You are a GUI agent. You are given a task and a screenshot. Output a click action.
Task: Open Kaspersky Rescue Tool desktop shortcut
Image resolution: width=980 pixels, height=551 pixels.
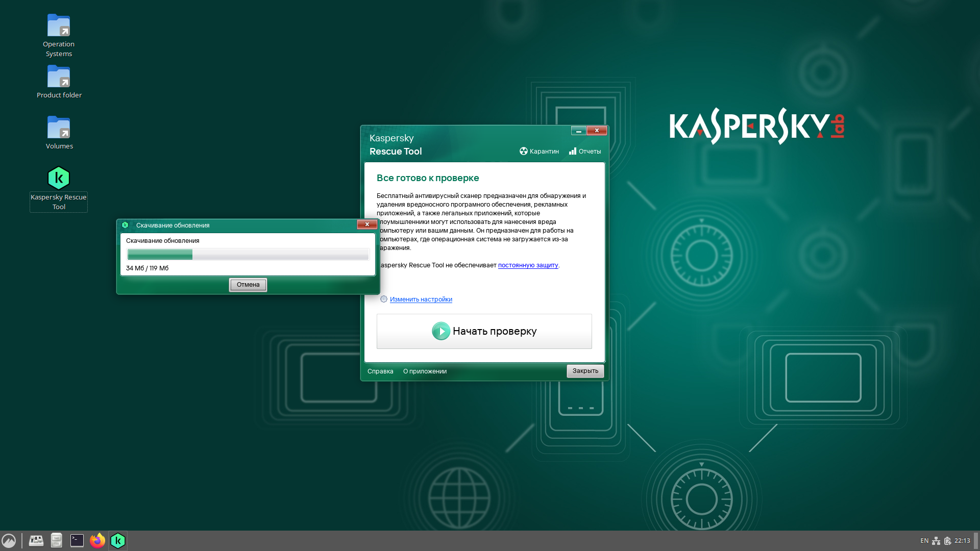coord(59,179)
